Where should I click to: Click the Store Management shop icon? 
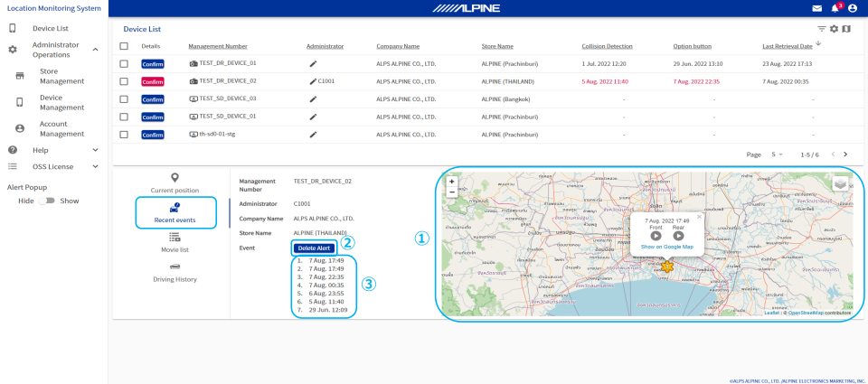click(20, 76)
